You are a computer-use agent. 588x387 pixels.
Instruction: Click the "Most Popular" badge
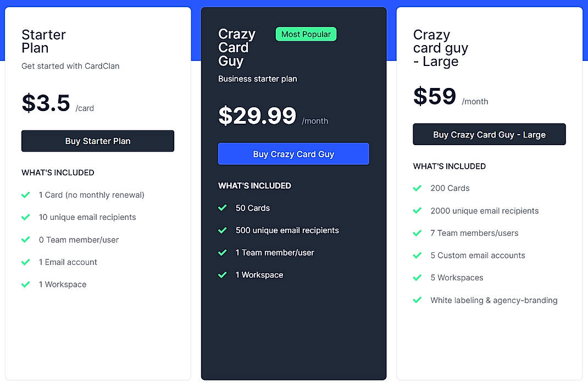tap(306, 34)
